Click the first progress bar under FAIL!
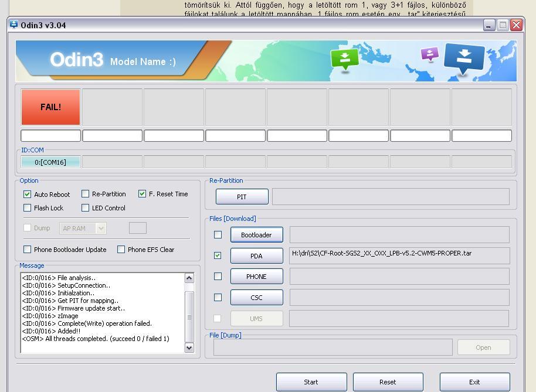The height and width of the screenshot is (392, 536). point(50,135)
